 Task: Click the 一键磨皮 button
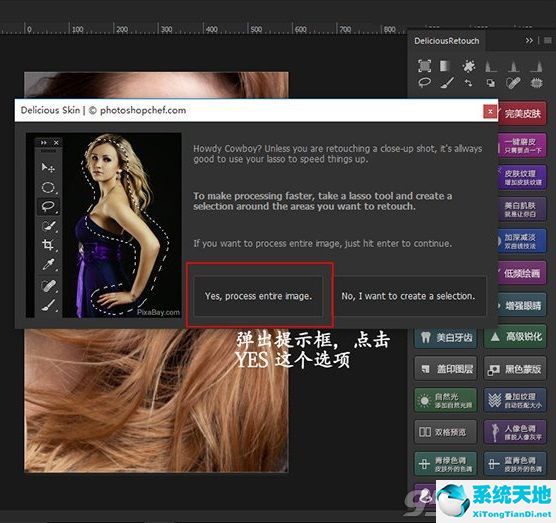click(x=522, y=146)
